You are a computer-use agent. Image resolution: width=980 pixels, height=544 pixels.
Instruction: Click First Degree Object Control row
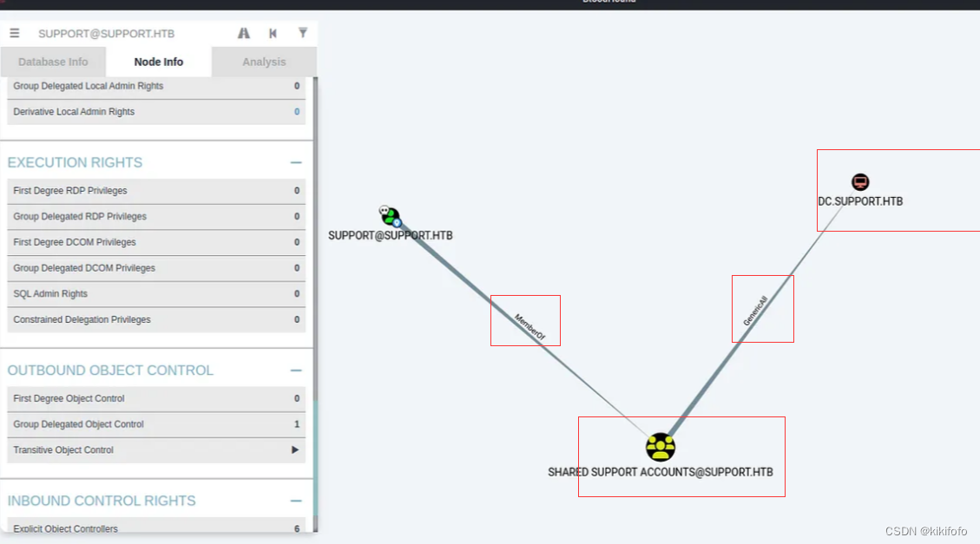tap(156, 398)
